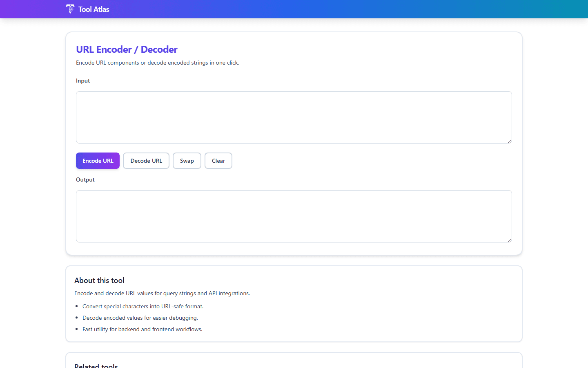
Task: Click the gradient navigation bar at the top
Action: coord(294,9)
